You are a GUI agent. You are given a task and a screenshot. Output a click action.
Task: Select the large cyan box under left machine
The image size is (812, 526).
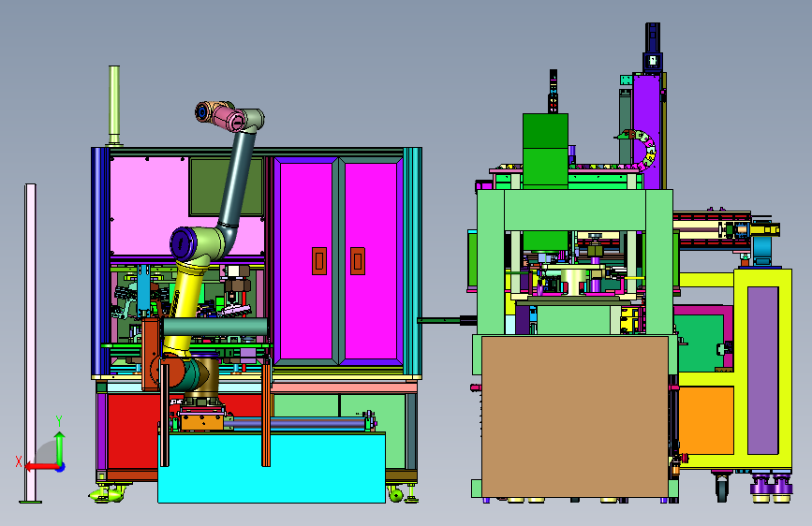(272, 467)
